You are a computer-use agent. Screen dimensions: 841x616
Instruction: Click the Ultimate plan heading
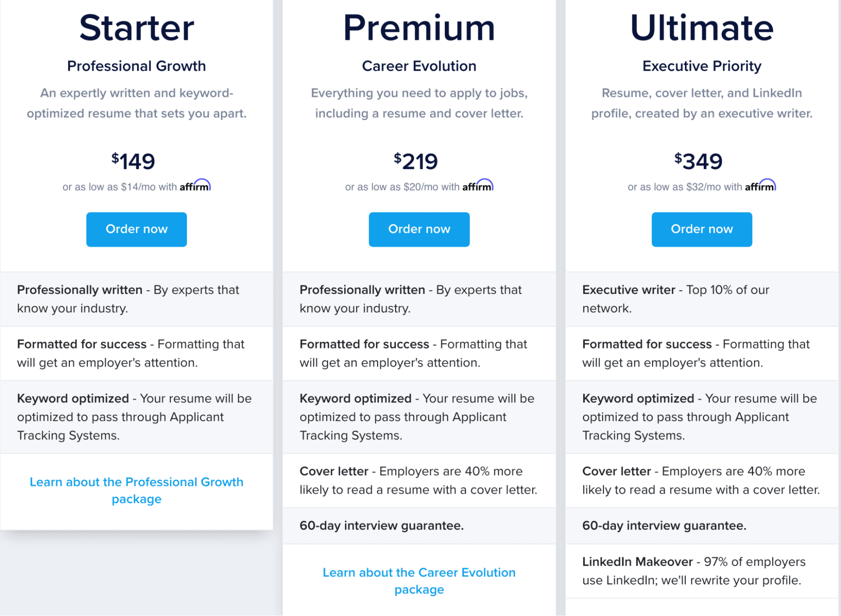(x=702, y=28)
